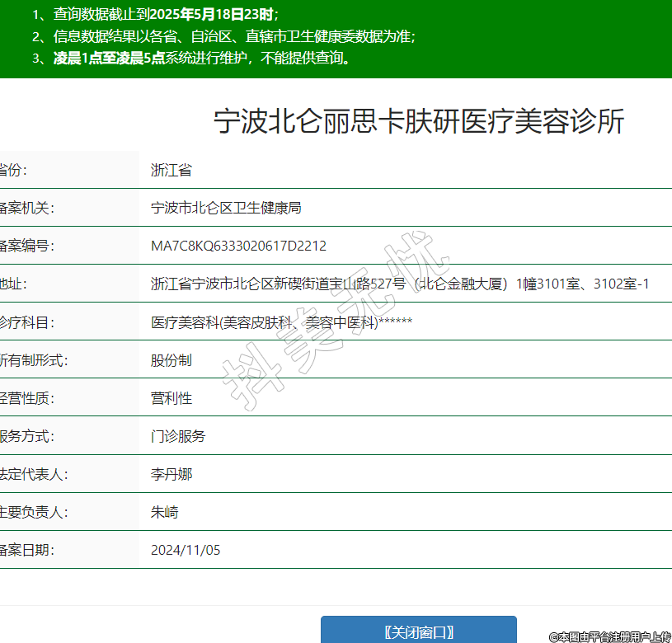
Task: Click the 所有制形式 row label
Action: [33, 360]
